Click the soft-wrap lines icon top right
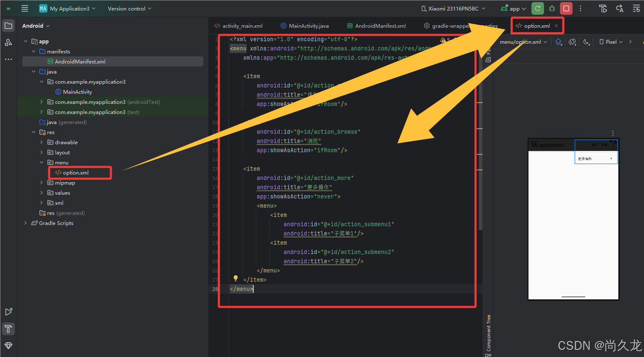Screen dimensions: 644x357 tap(636, 8)
